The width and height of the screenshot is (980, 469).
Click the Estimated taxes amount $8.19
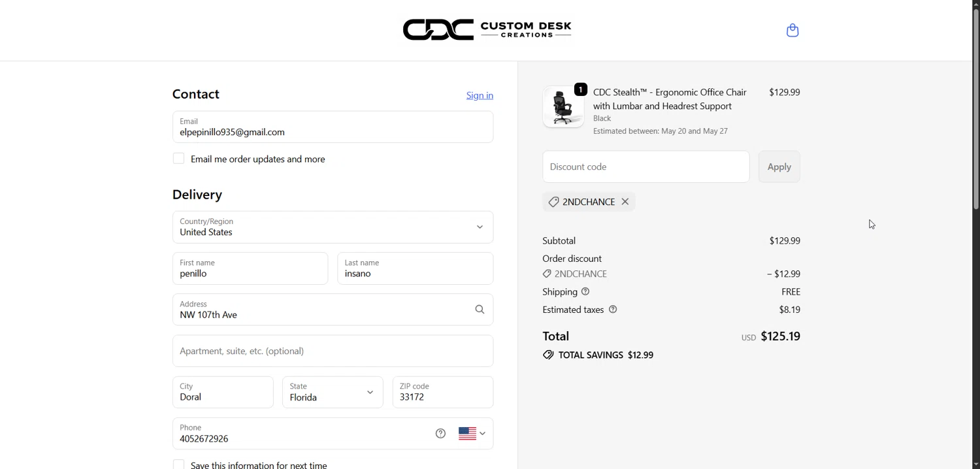pyautogui.click(x=789, y=310)
